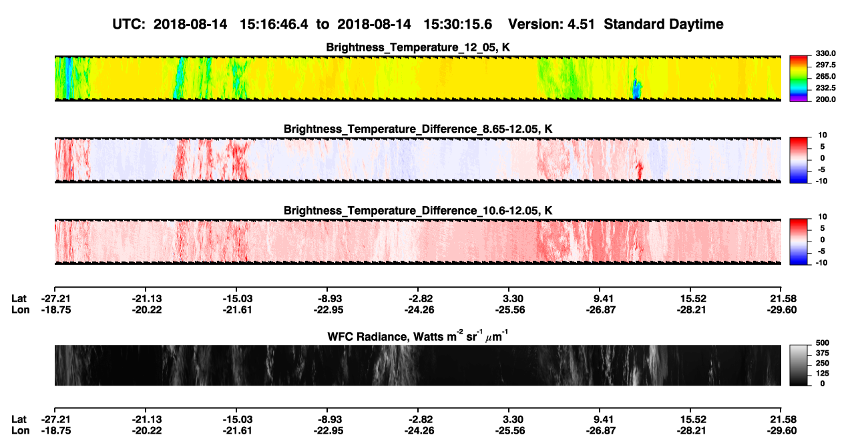This screenshot has width=868, height=445.
Task: Click the UTC: label in header
Action: point(130,24)
